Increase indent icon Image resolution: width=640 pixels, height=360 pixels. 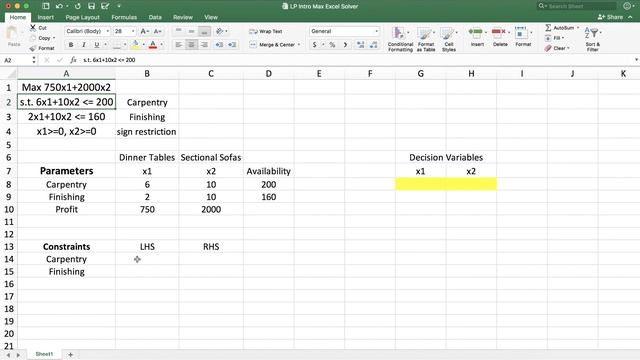click(x=232, y=44)
